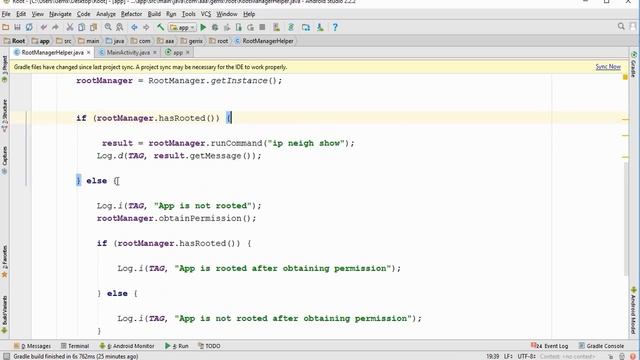Image resolution: width=640 pixels, height=360 pixels.
Task: Toggle the Project tool window
Action: click(x=4, y=69)
